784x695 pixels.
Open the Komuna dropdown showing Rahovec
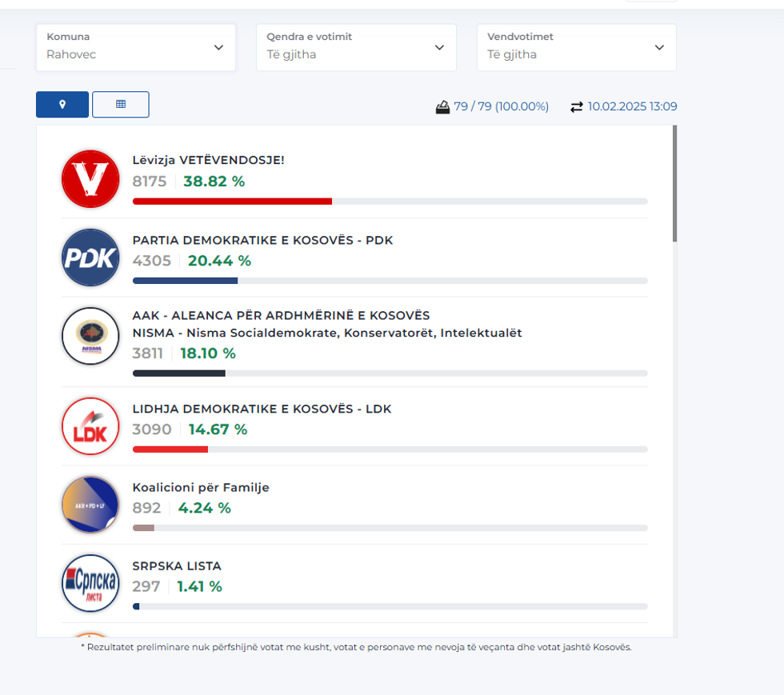click(136, 47)
